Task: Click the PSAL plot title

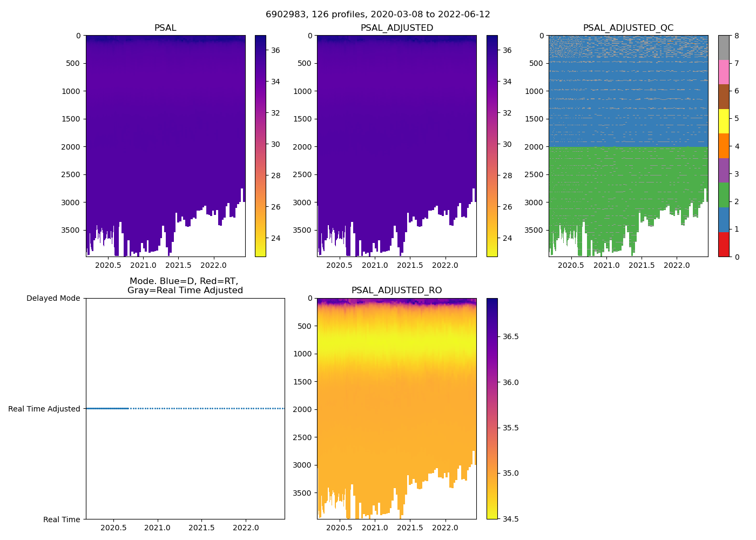Action: [x=165, y=28]
